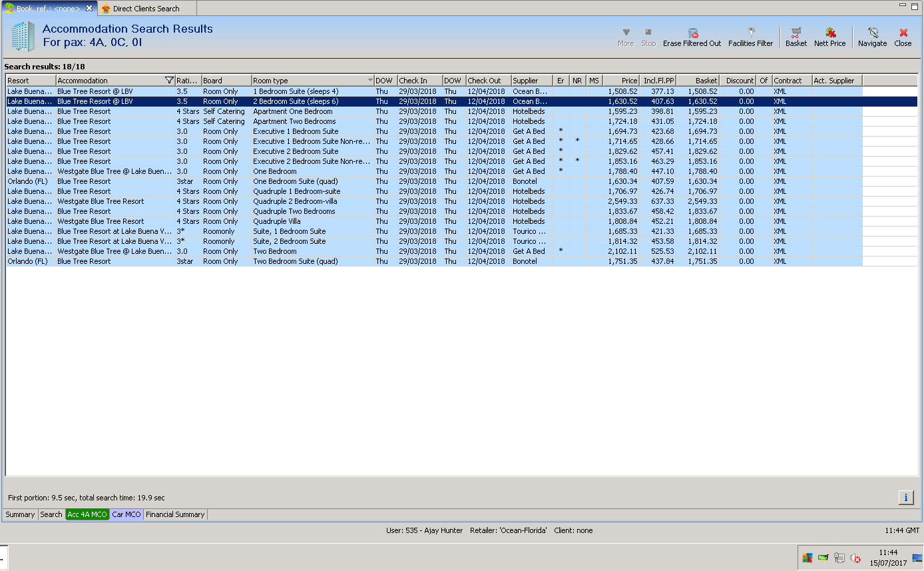
Task: Click the taskbar clock showing 15/07/2017
Action: [888, 558]
